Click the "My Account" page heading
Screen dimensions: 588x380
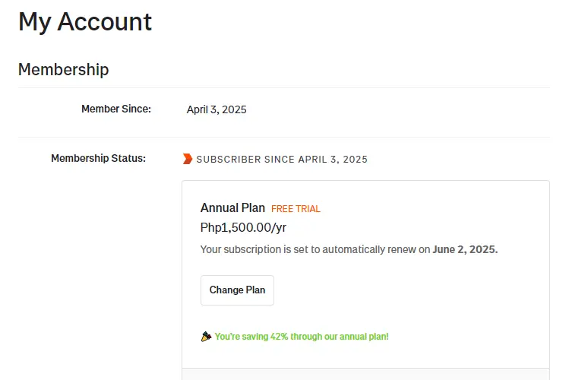click(x=85, y=22)
